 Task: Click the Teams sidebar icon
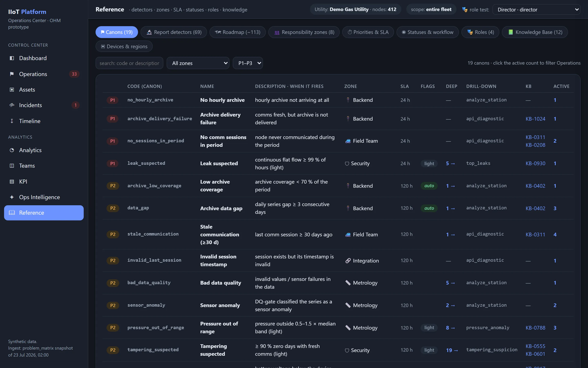click(x=12, y=166)
